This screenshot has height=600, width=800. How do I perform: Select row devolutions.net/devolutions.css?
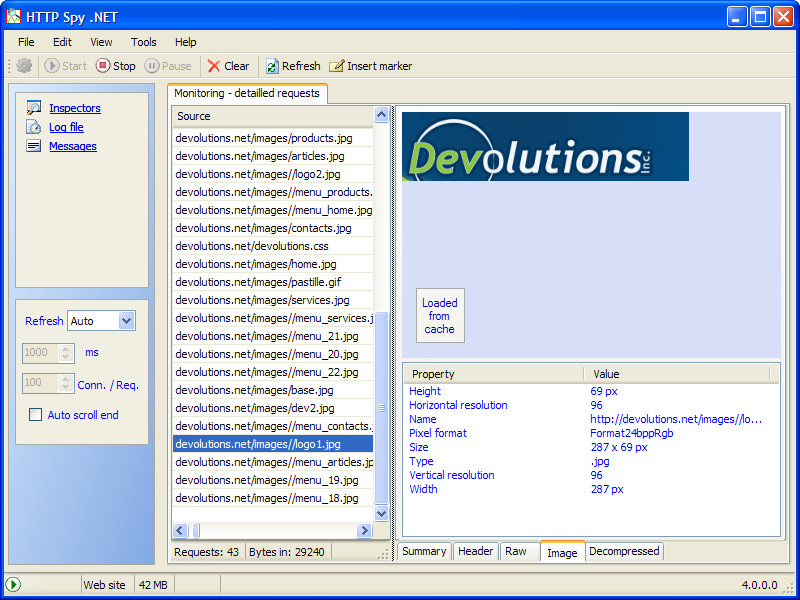point(272,246)
